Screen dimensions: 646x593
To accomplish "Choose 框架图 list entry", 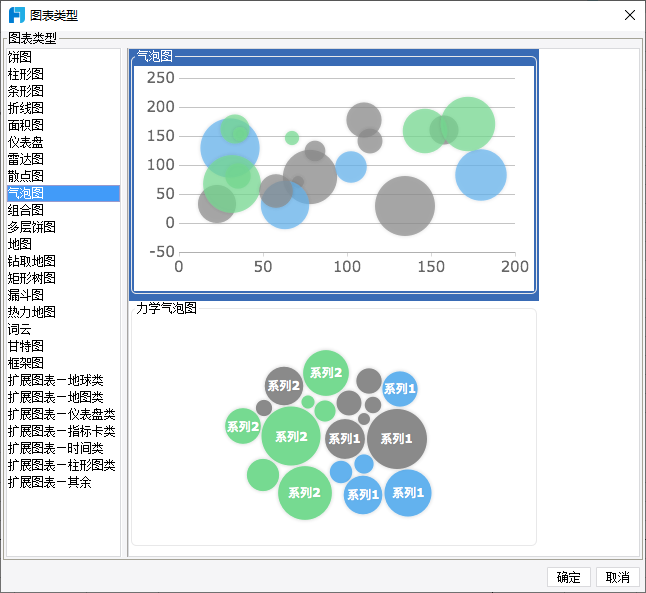I will [x=63, y=363].
